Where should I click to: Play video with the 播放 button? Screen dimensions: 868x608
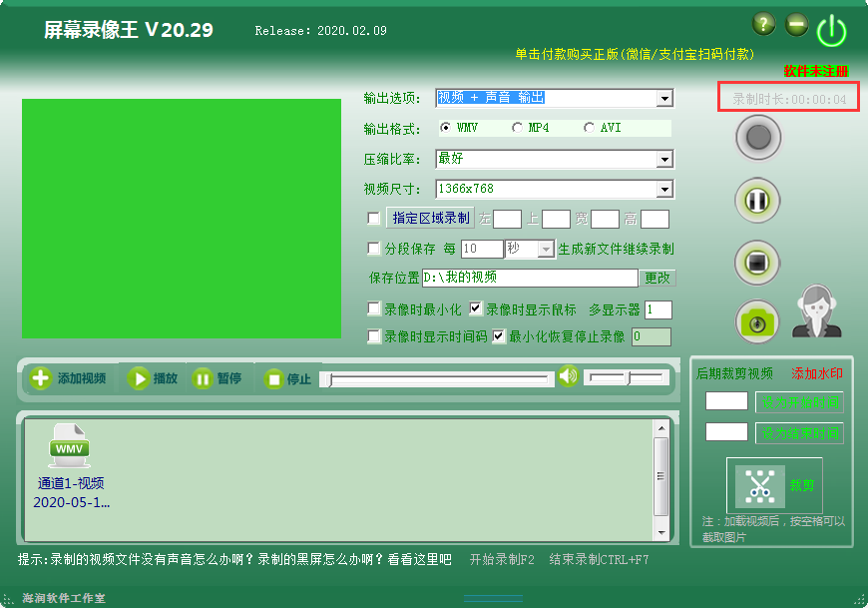(x=153, y=378)
